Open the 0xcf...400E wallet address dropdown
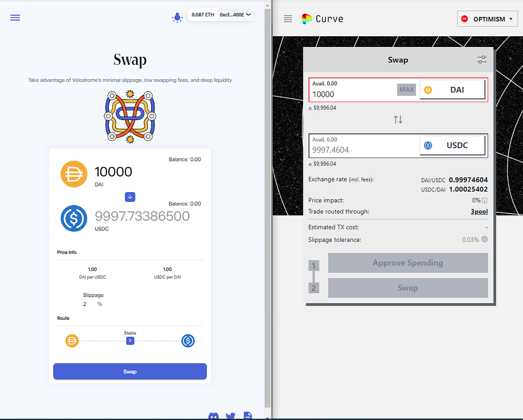The width and height of the screenshot is (523, 420). pyautogui.click(x=235, y=15)
